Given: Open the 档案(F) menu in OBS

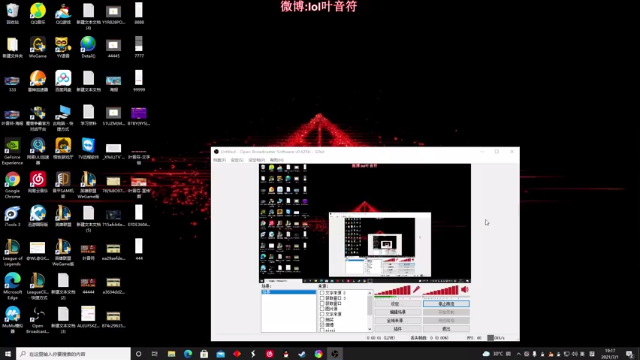Looking at the screenshot, I should (220, 160).
